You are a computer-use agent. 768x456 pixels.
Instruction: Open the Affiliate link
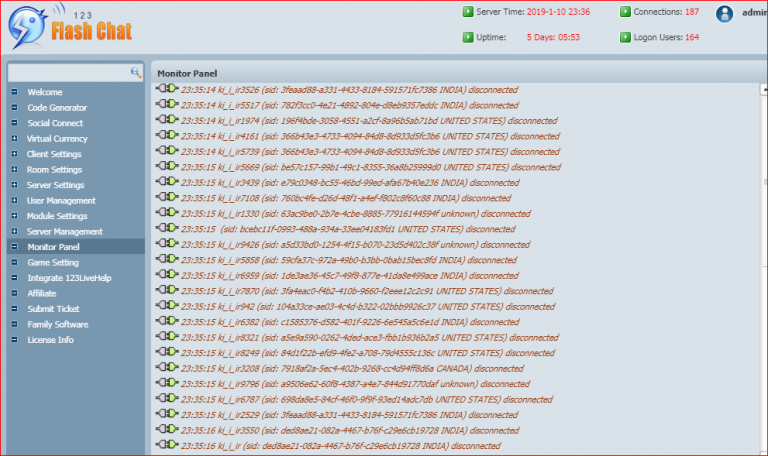(42, 293)
